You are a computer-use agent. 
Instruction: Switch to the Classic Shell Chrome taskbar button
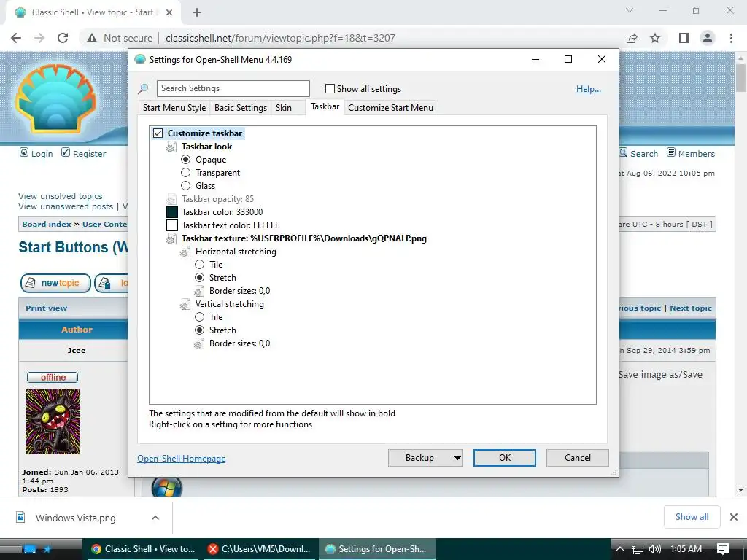[144, 549]
